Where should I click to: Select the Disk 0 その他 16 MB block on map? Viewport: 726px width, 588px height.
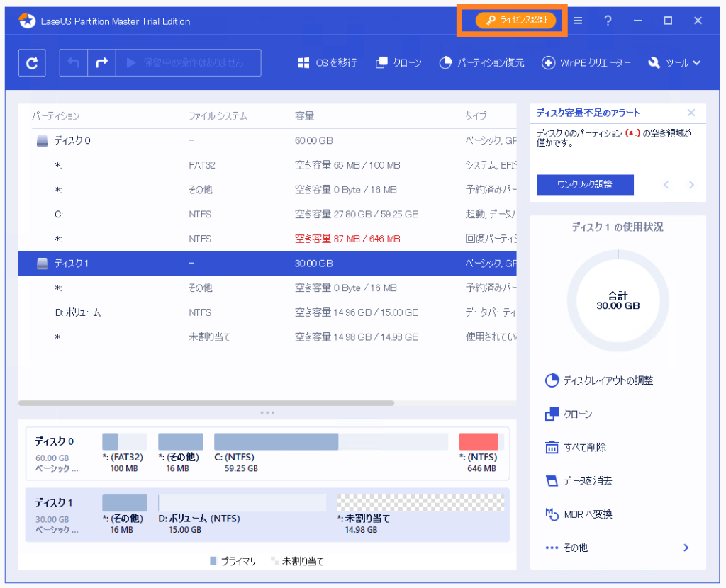pyautogui.click(x=181, y=441)
